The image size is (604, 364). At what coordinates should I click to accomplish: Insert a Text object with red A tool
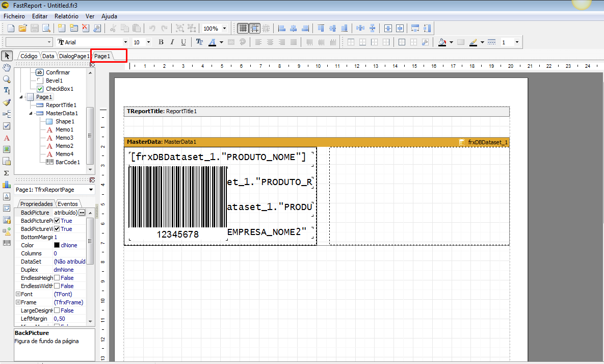(x=7, y=138)
